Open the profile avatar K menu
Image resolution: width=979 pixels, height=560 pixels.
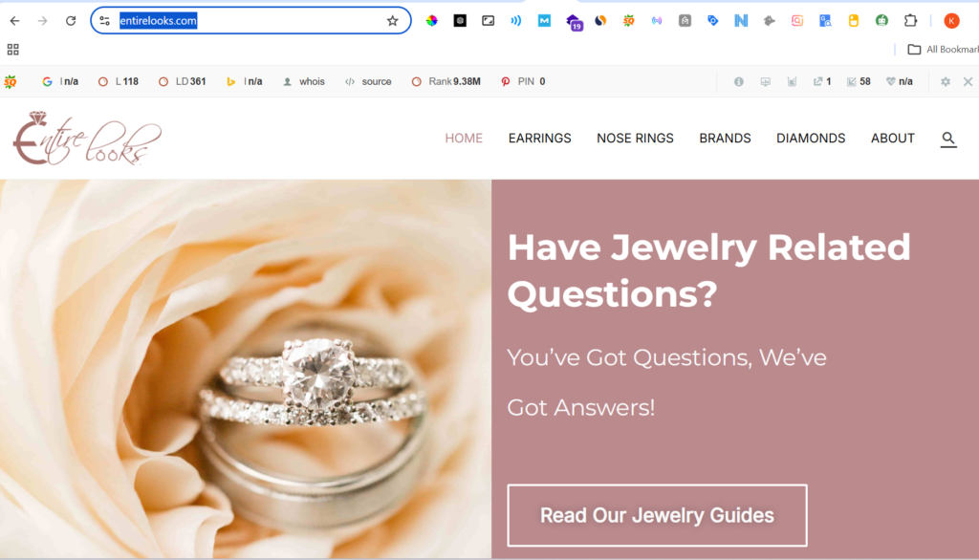[951, 21]
